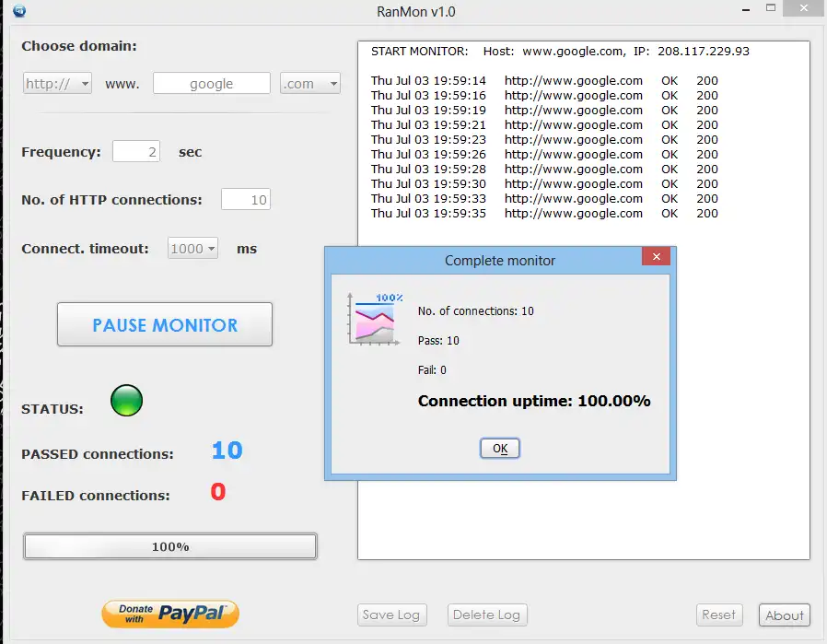827x644 pixels.
Task: Click the 100% progress bar
Action: point(169,546)
